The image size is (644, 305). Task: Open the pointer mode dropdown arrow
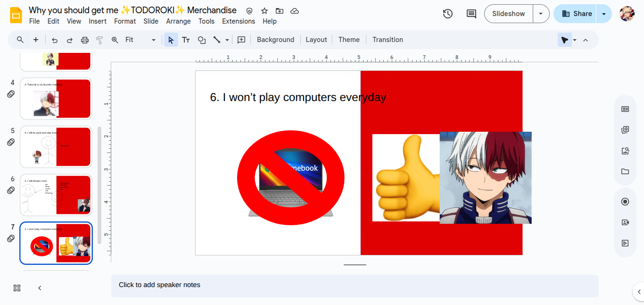click(575, 40)
